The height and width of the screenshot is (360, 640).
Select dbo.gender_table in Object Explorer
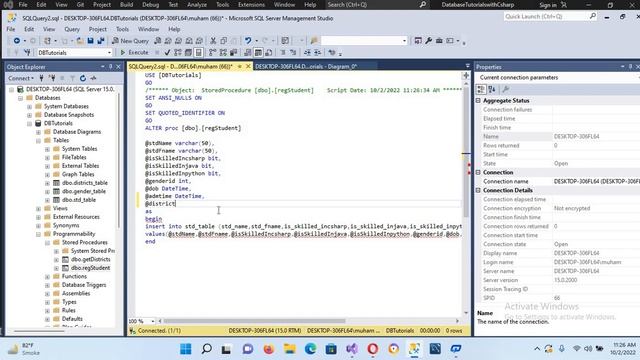(83, 191)
